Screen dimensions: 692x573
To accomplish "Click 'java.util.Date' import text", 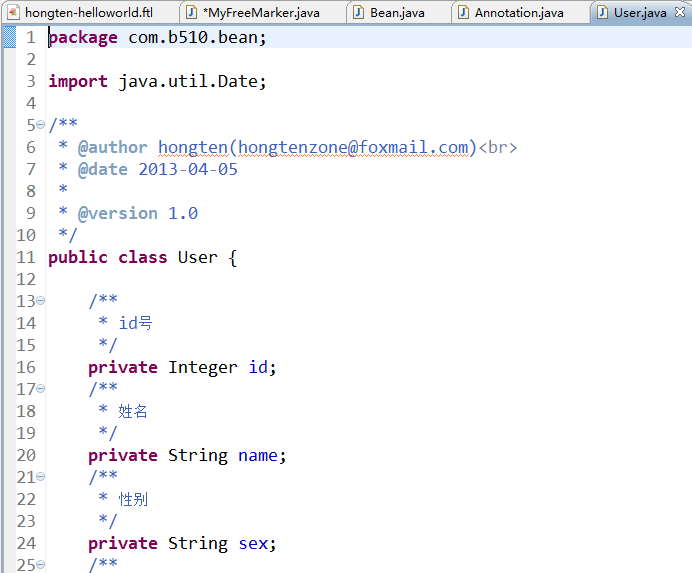I will click(x=188, y=81).
